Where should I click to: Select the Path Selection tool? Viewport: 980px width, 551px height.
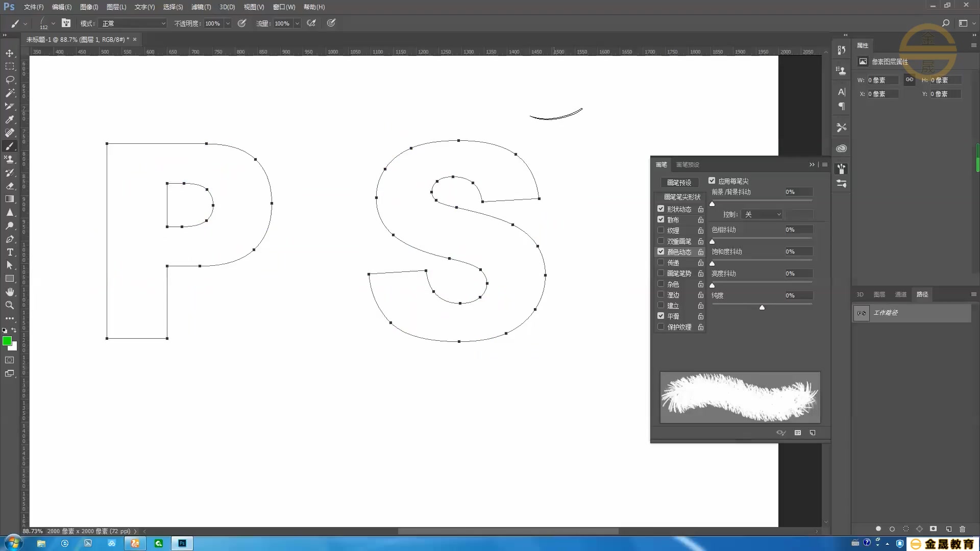pyautogui.click(x=10, y=265)
